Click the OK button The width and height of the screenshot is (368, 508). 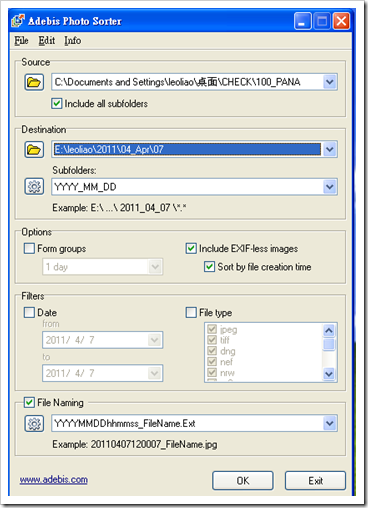click(x=243, y=481)
